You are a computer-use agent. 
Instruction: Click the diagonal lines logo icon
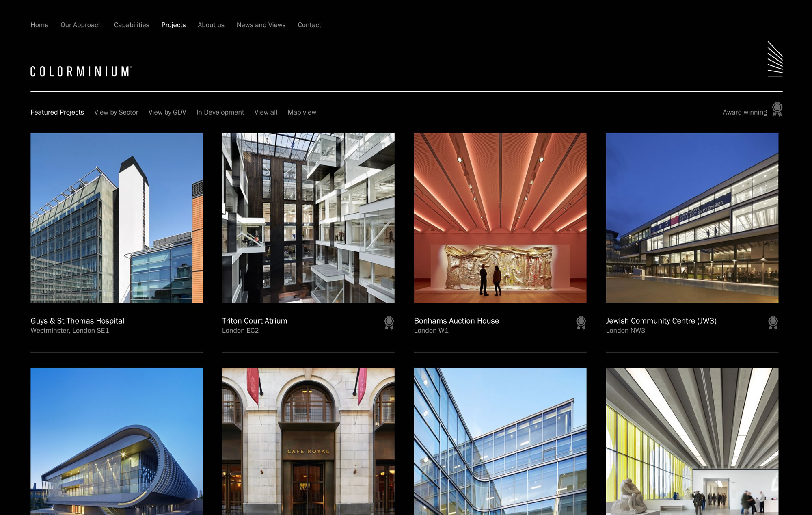pyautogui.click(x=775, y=59)
